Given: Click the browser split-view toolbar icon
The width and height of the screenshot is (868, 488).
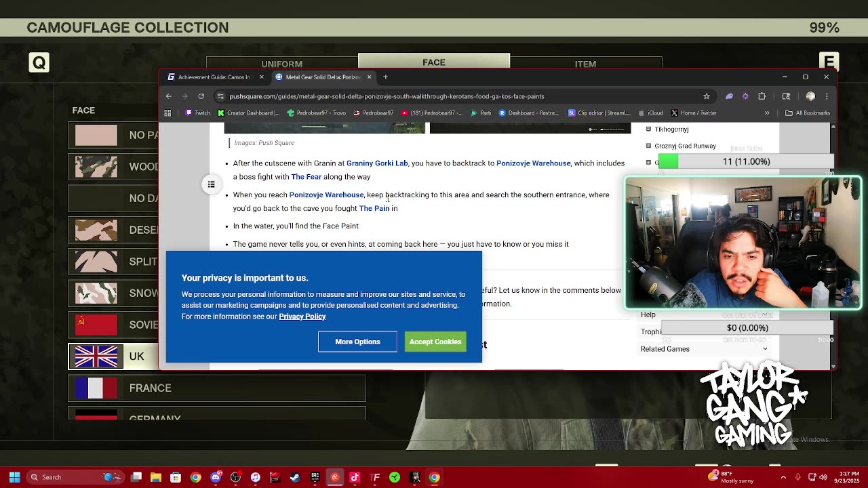Looking at the screenshot, I should 786,96.
